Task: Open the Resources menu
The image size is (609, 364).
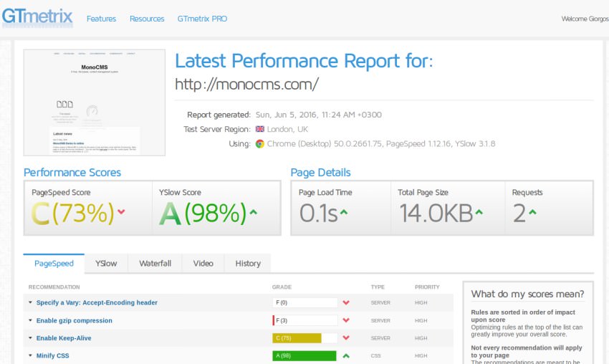Action: coord(147,19)
